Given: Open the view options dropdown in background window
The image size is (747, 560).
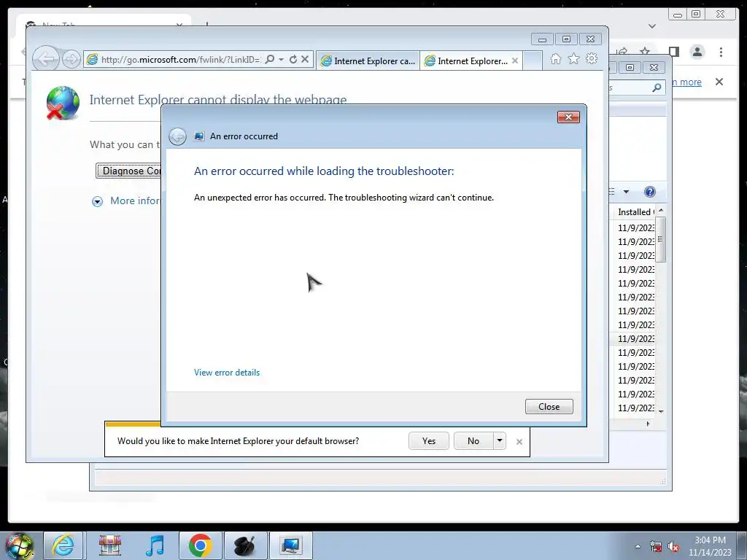Looking at the screenshot, I should pos(626,192).
